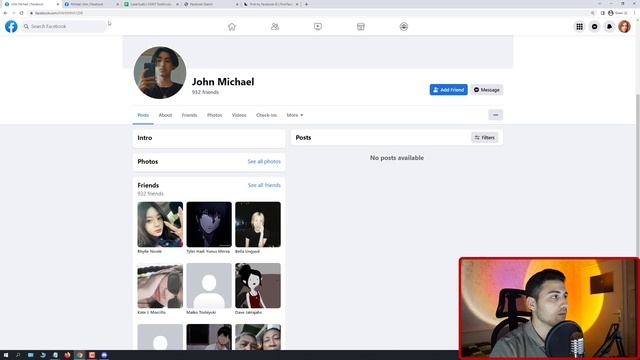Switch to the Friends tab
Screen dimensions: 640x360
pos(189,115)
